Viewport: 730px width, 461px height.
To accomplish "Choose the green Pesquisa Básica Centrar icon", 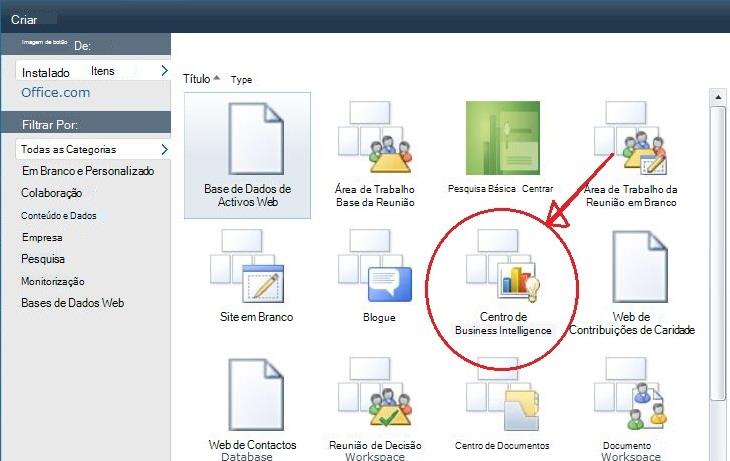I will coord(503,138).
